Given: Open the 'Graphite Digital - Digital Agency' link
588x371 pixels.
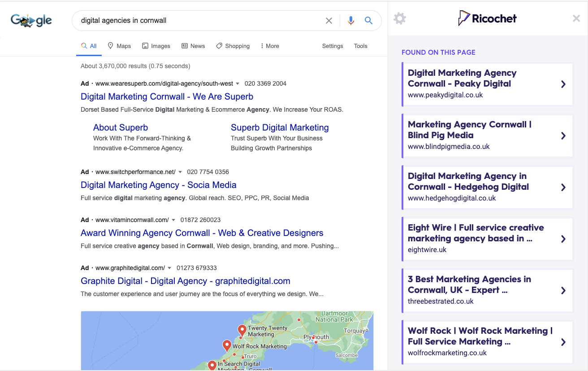Looking at the screenshot, I should pyautogui.click(x=185, y=281).
